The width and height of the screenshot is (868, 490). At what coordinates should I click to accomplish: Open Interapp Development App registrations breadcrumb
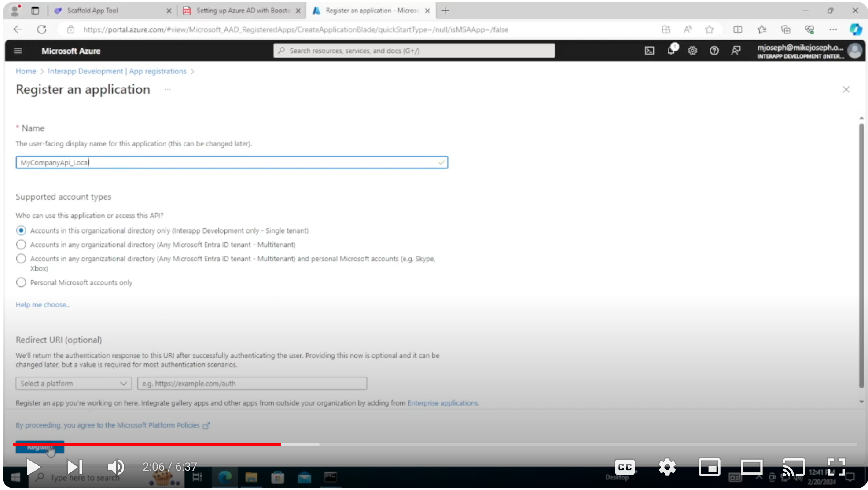click(117, 71)
